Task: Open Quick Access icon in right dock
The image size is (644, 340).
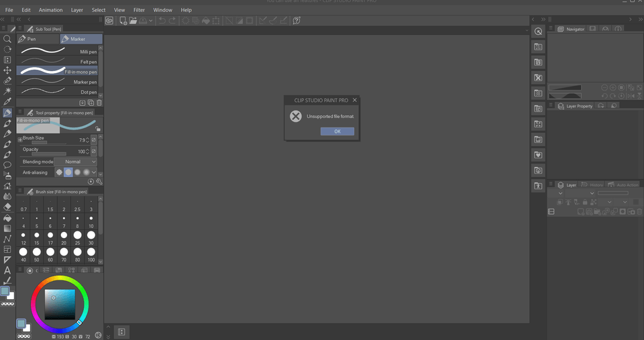Action: 538,32
